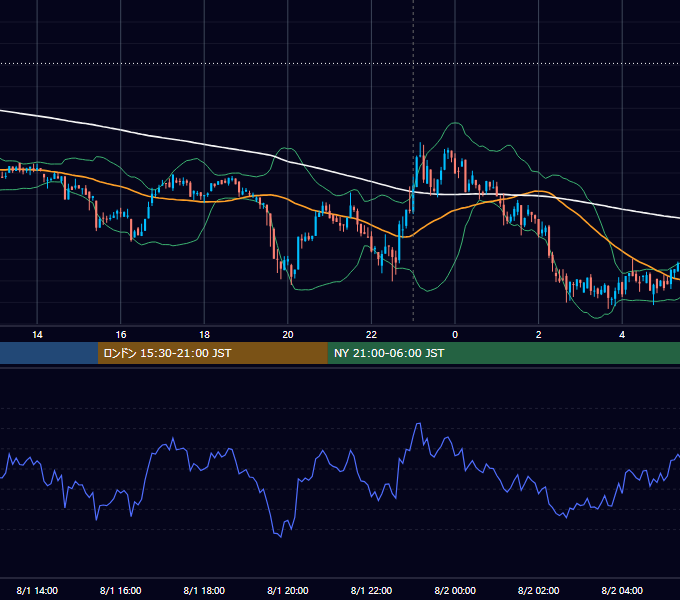Click the 8/2 00:00 time label
This screenshot has height=600, width=680.
click(x=455, y=590)
